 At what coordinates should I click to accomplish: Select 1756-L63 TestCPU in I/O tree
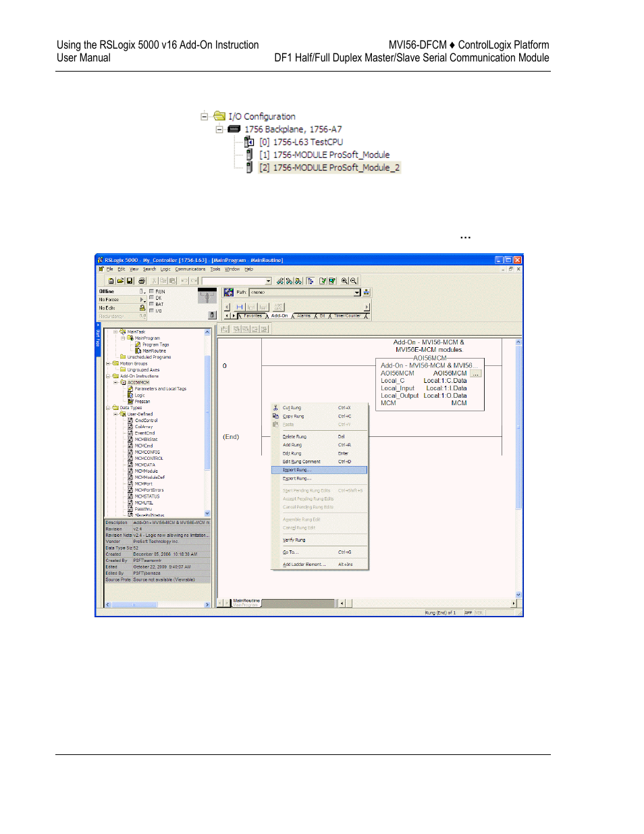301,142
